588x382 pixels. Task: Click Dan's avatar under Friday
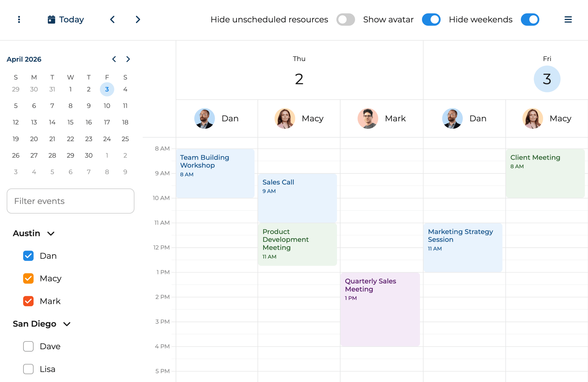[452, 118]
